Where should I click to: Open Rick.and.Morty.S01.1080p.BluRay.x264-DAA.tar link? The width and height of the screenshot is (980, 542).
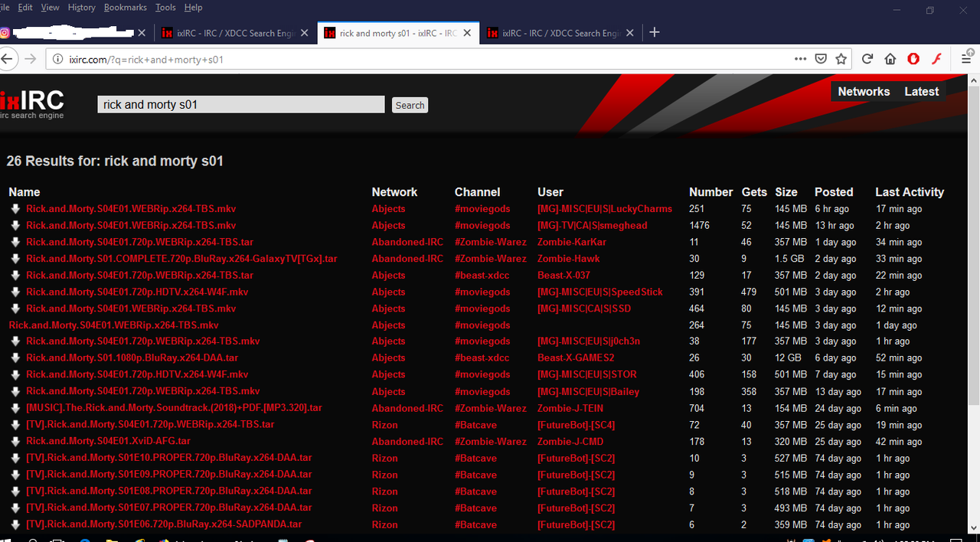point(132,358)
